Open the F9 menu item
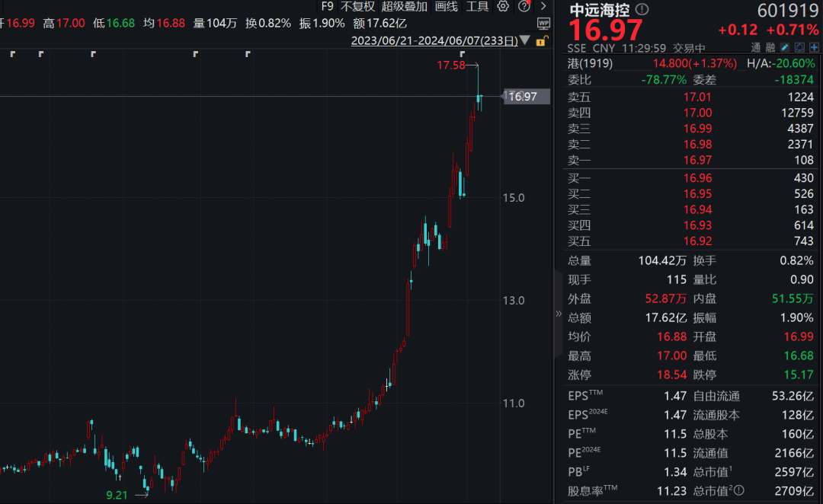The width and height of the screenshot is (823, 504). (x=327, y=6)
